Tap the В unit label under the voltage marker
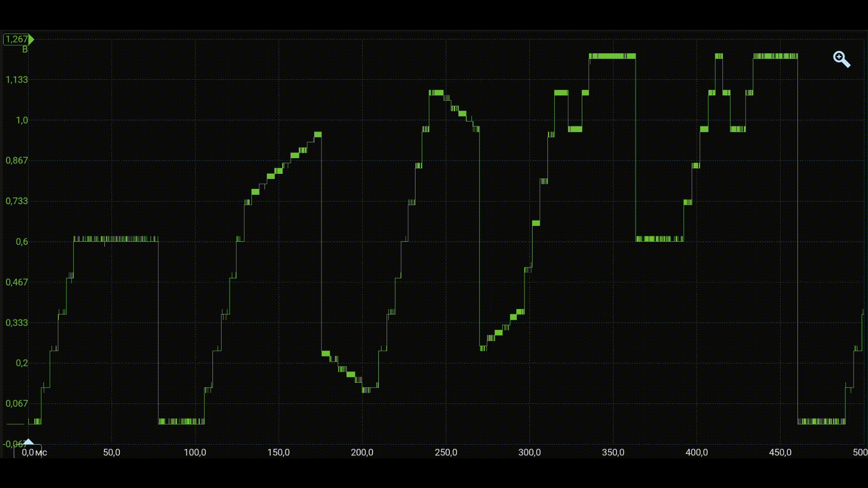The width and height of the screenshot is (868, 488). point(25,50)
